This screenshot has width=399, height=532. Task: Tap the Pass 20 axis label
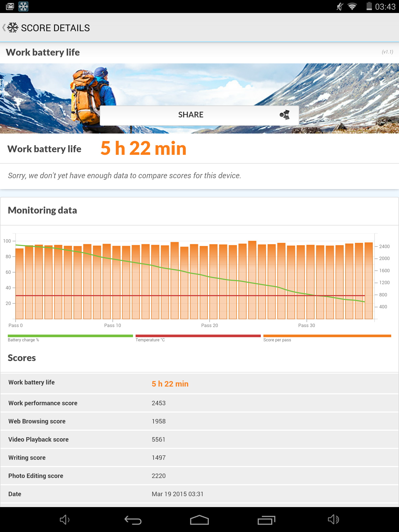point(210,325)
